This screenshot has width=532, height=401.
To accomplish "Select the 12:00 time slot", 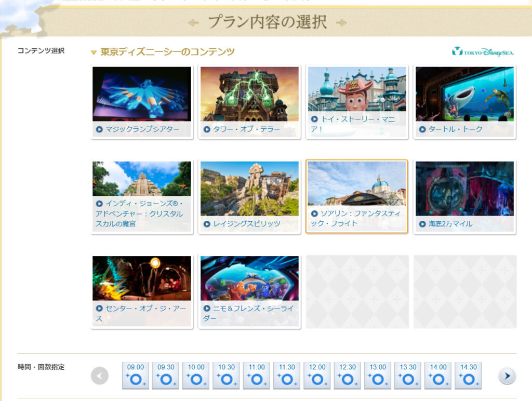I will (317, 375).
